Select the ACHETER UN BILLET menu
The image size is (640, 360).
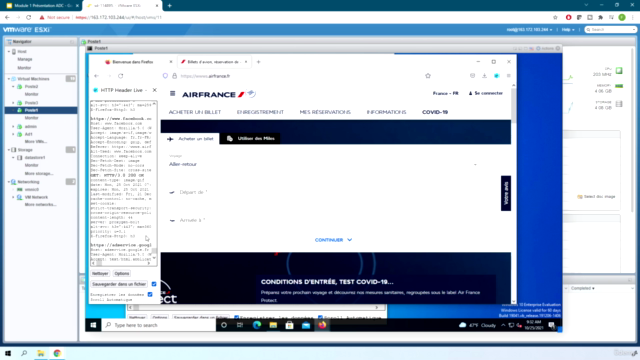pos(195,112)
